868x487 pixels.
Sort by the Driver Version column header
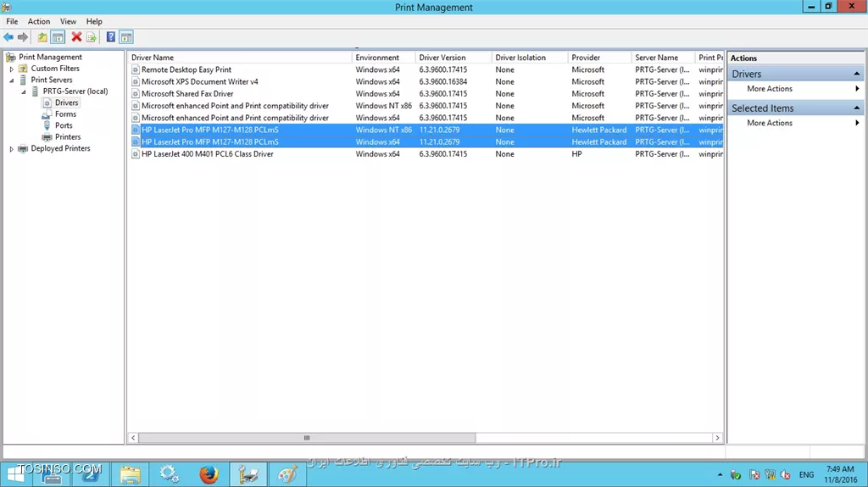click(x=453, y=58)
